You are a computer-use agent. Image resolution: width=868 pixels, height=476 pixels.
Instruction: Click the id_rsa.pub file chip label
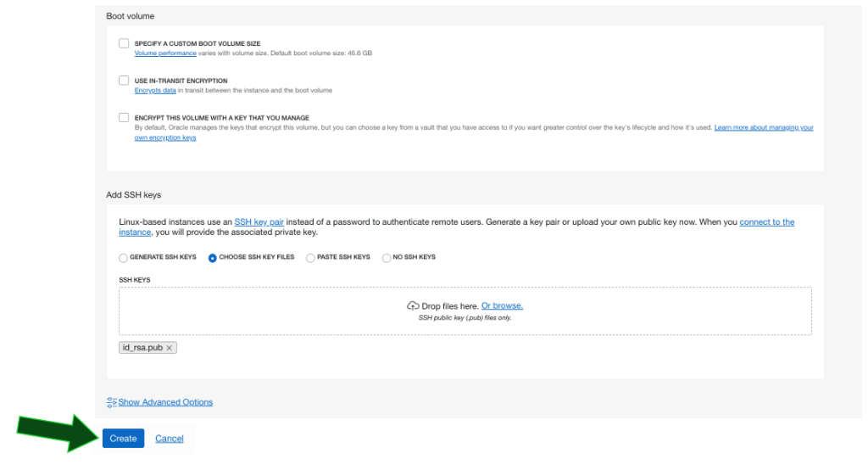pos(142,348)
